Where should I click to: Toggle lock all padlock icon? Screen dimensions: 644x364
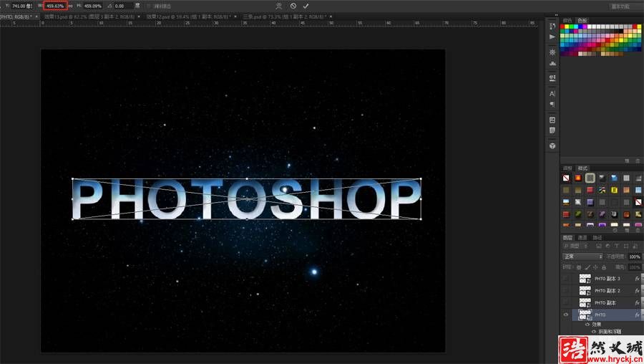[x=604, y=267]
